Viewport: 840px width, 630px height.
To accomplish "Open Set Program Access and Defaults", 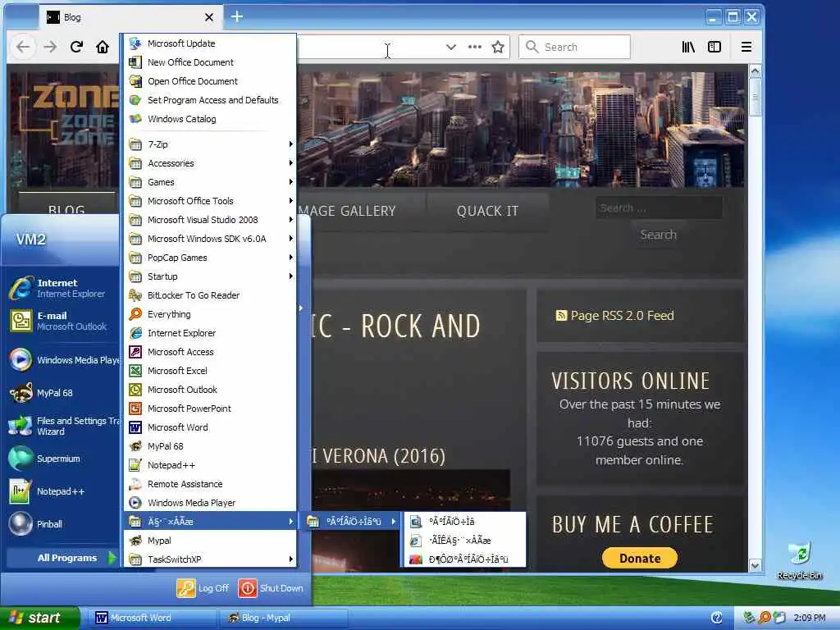I will point(211,99).
